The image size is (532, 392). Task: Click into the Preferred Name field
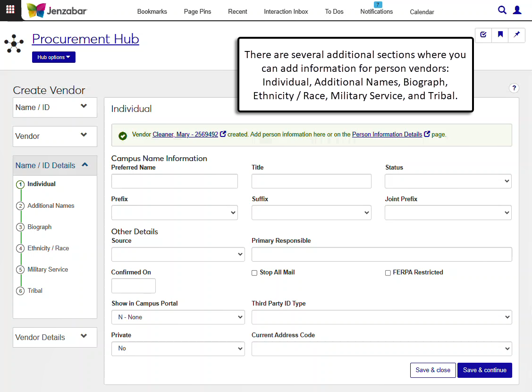point(174,181)
